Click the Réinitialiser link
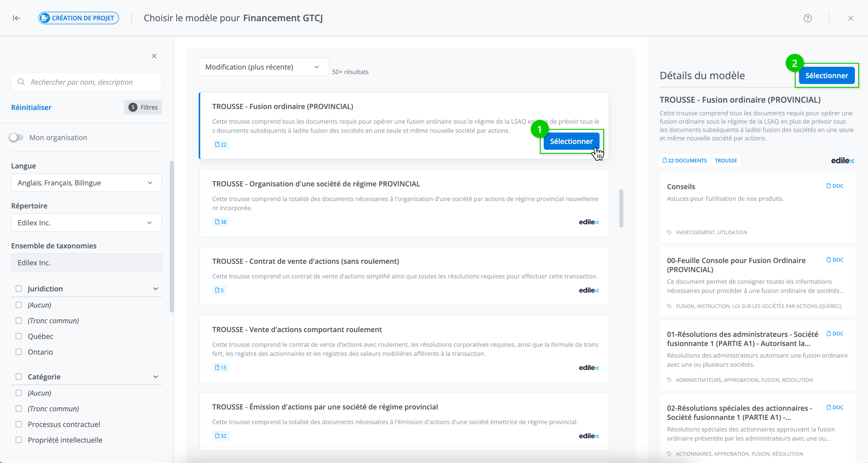 31,107
